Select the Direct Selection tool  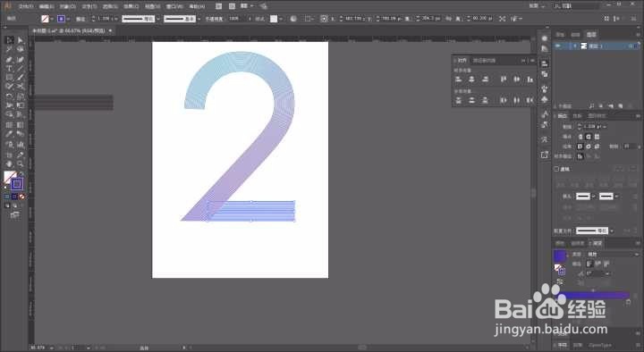(x=20, y=40)
